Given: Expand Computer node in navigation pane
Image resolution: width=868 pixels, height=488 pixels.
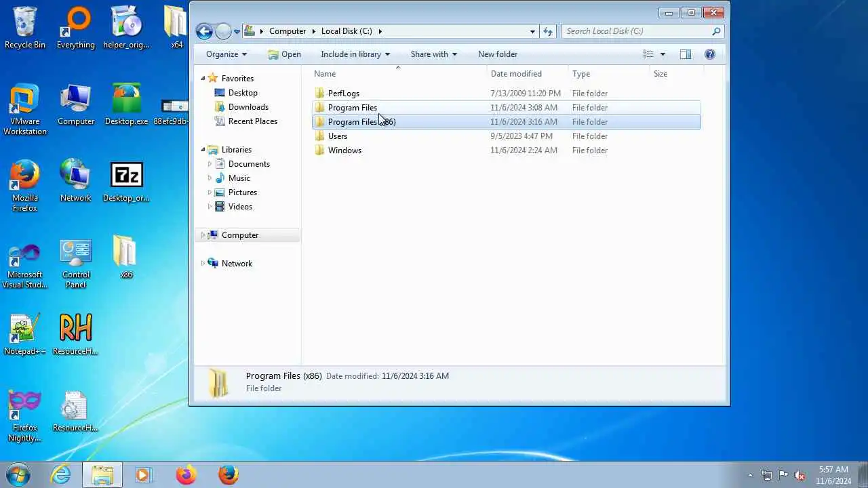Looking at the screenshot, I should (x=203, y=235).
